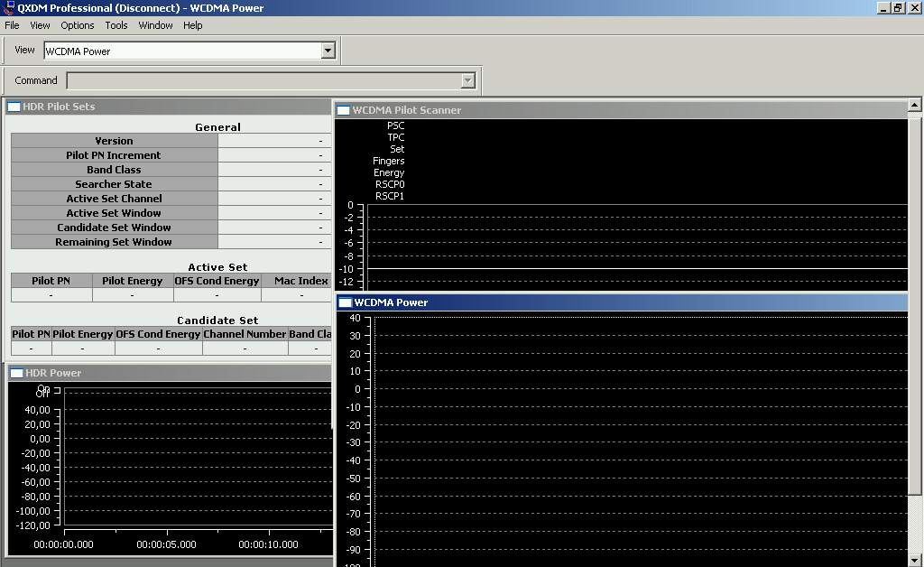Minimize the QXDM Professional window
Viewport: 924px width, 567px height.
pyautogui.click(x=883, y=7)
